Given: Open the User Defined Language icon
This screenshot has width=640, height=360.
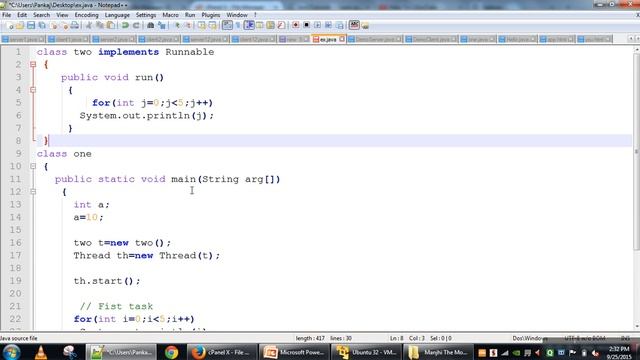Looking at the screenshot, I should (260, 25).
